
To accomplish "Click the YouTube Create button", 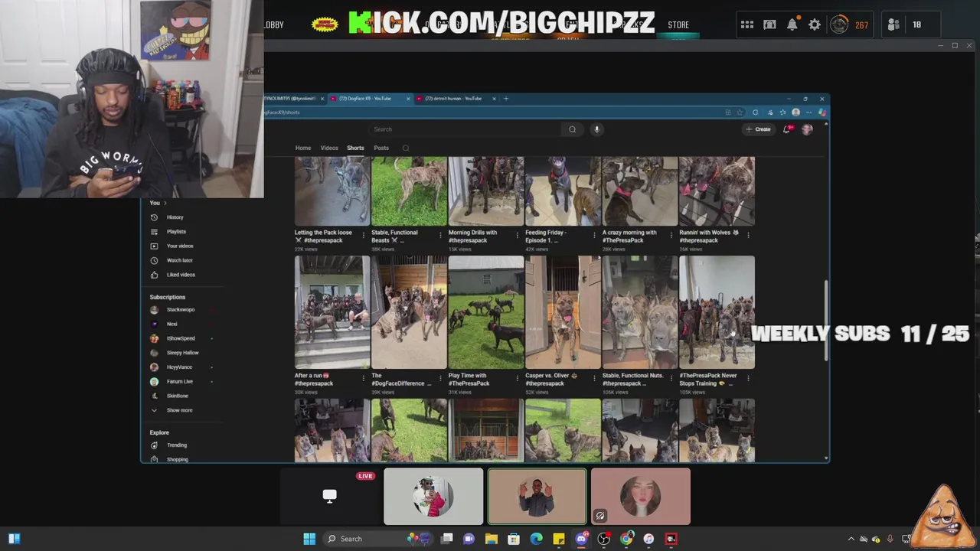I will click(758, 129).
